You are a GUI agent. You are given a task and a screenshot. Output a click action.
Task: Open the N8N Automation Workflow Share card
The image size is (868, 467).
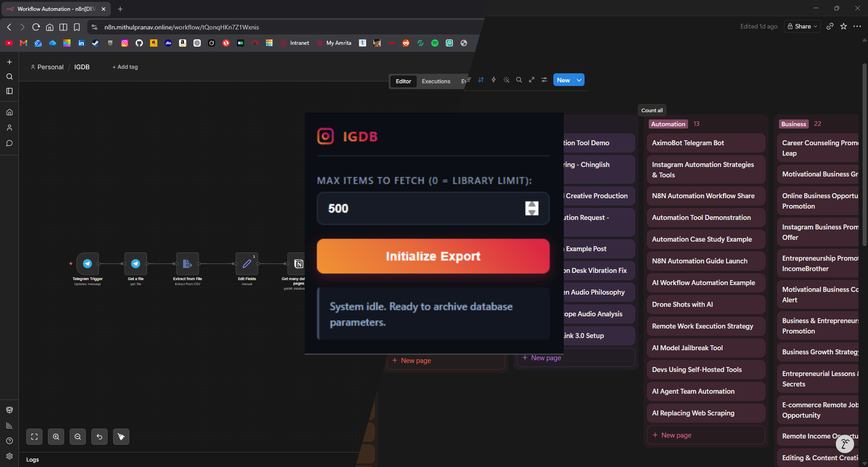[x=706, y=196]
